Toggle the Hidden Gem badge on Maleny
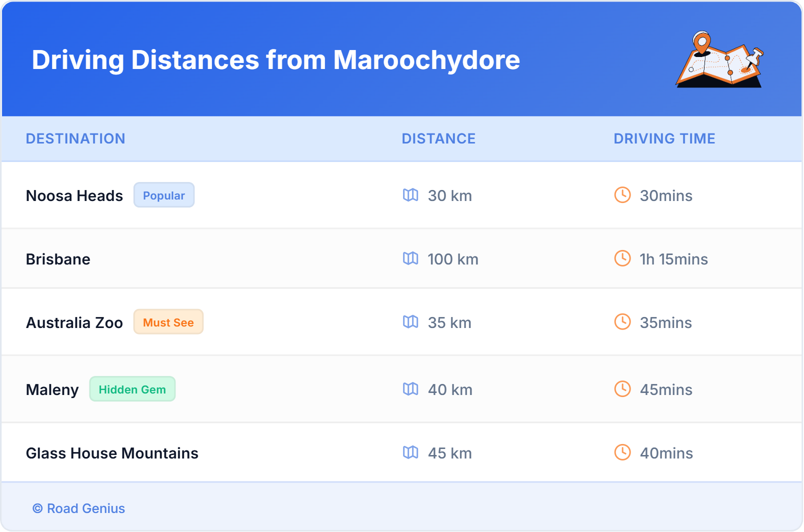804x532 pixels. [132, 389]
